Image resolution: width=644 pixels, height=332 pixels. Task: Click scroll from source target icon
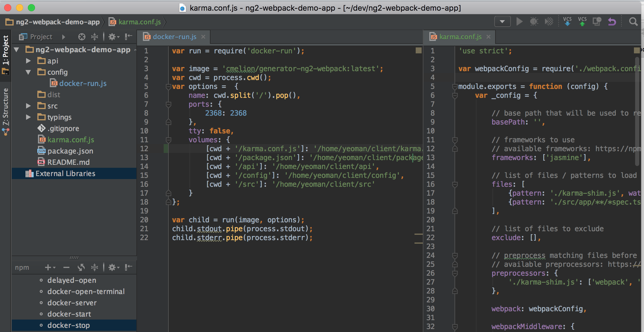tap(82, 37)
